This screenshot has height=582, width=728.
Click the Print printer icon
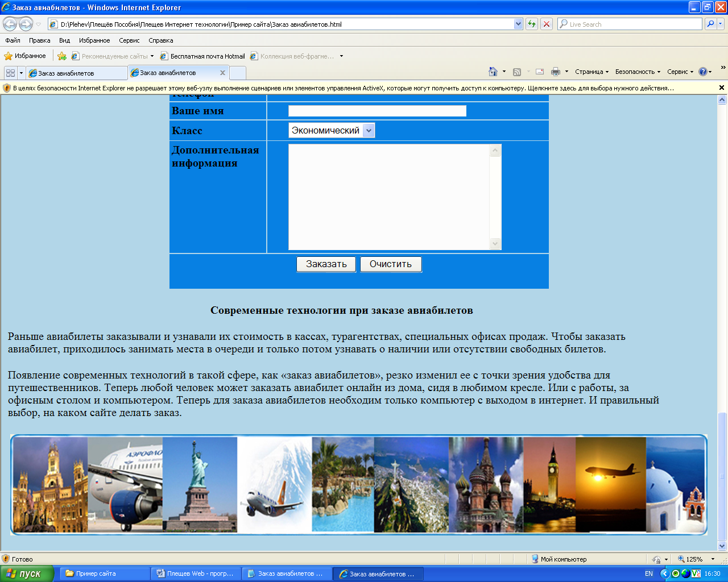pos(556,72)
